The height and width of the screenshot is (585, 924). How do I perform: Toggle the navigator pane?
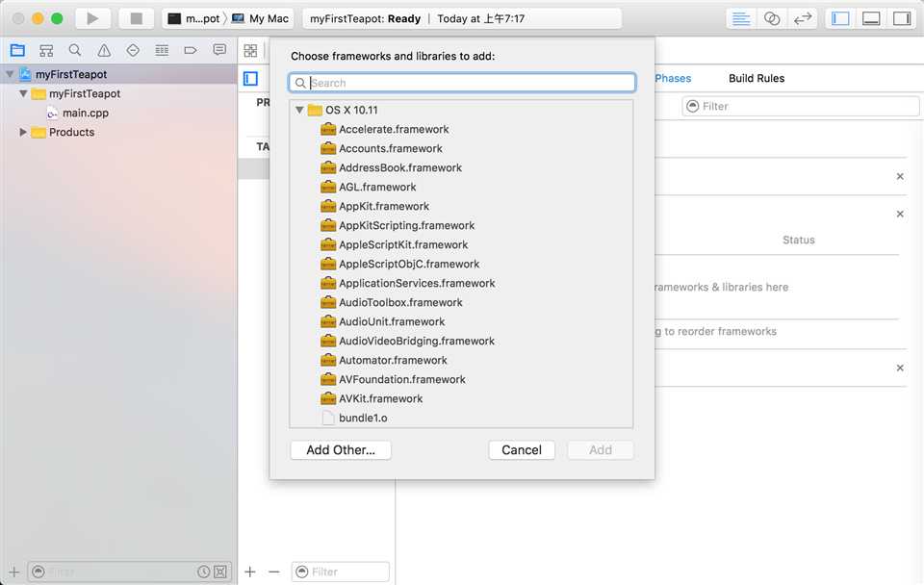coord(840,18)
